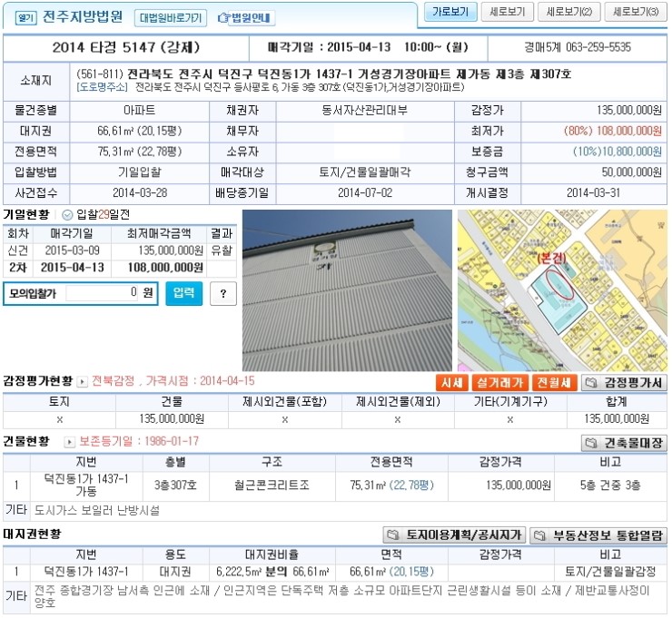Click the 보존등기일 : 1986-01-17 text
The width and height of the screenshot is (672, 618).
139,442
